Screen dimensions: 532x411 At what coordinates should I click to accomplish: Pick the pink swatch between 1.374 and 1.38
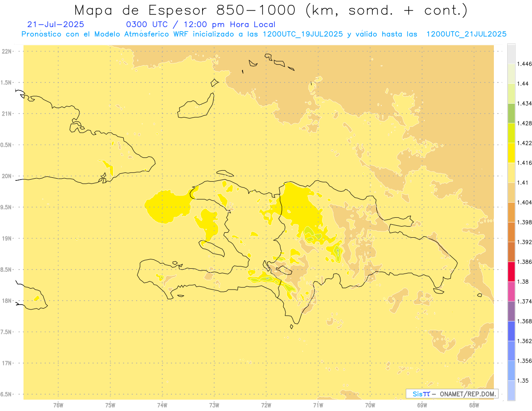tap(511, 291)
